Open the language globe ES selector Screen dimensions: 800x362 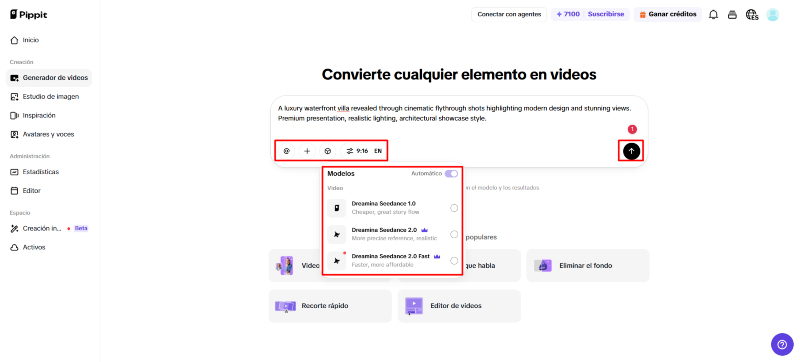(x=752, y=15)
